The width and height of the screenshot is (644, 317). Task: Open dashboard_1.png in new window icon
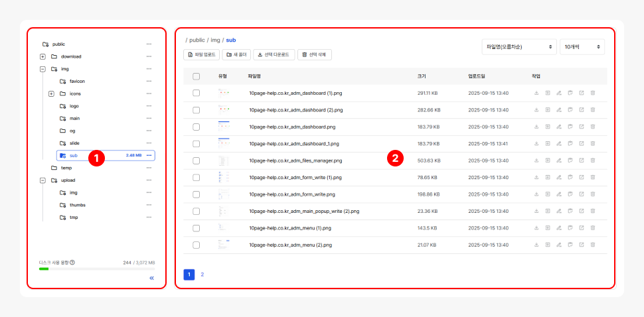(x=582, y=144)
